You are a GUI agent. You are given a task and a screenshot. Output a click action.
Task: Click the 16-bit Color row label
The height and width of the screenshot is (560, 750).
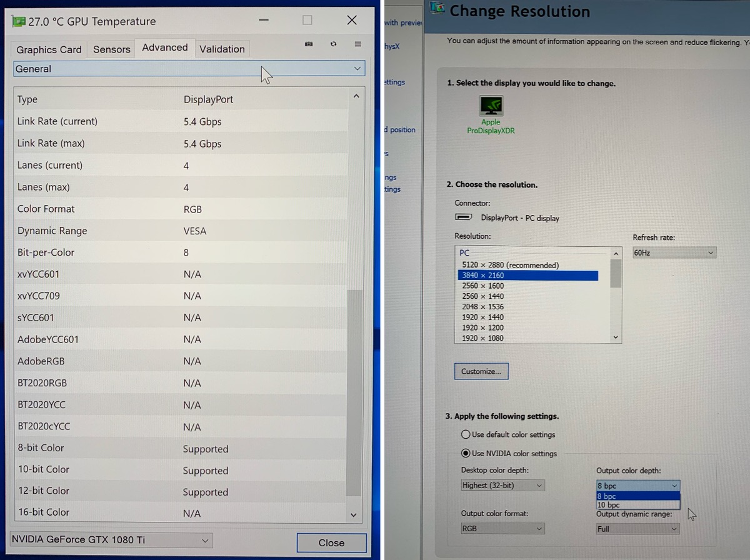(x=44, y=512)
